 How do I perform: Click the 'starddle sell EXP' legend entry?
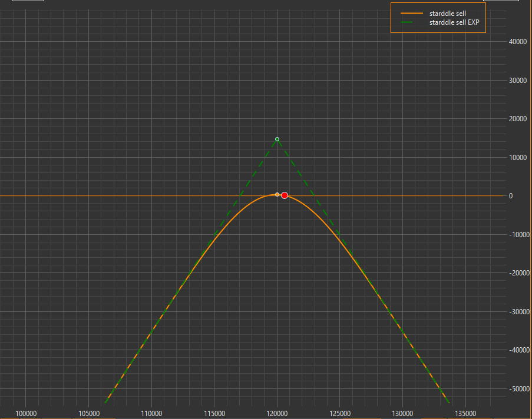tap(454, 22)
